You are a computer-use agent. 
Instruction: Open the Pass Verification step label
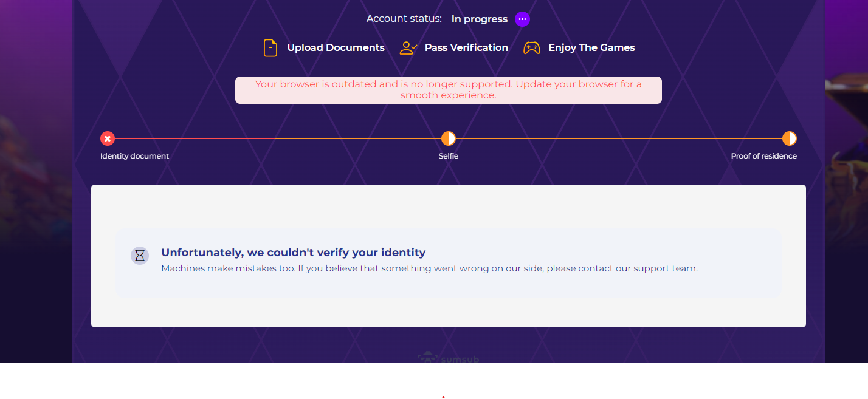[466, 48]
